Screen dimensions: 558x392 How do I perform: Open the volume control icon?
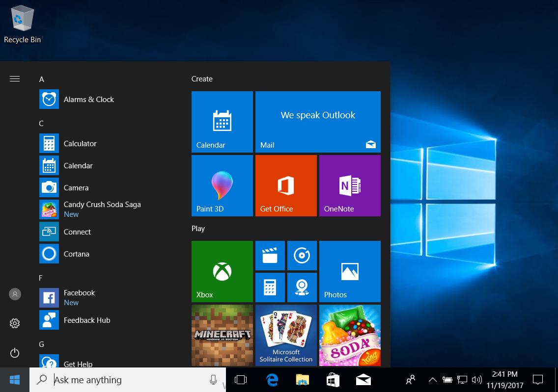click(x=476, y=380)
